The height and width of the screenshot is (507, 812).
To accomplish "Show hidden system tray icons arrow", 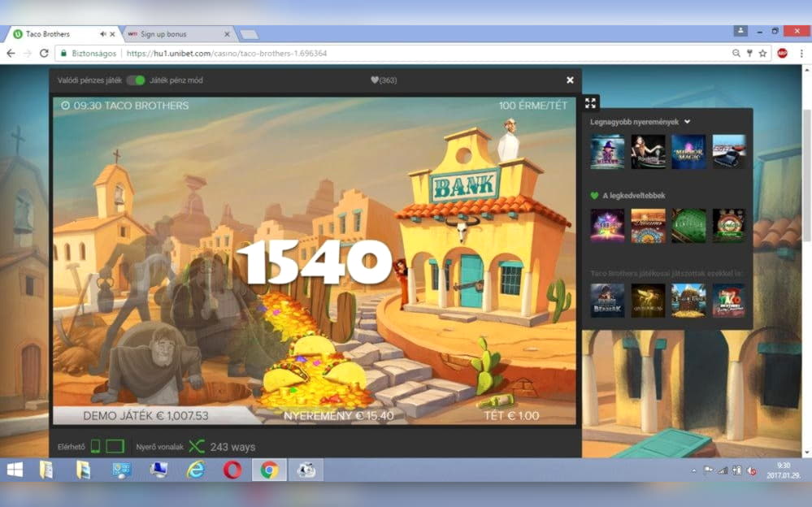I will [694, 470].
